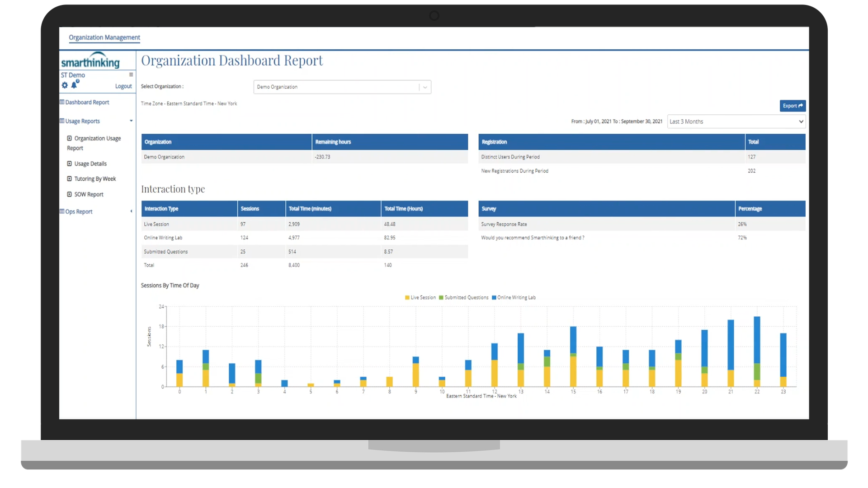
Task: Toggle Online Writing Lab series in legend
Action: (514, 298)
